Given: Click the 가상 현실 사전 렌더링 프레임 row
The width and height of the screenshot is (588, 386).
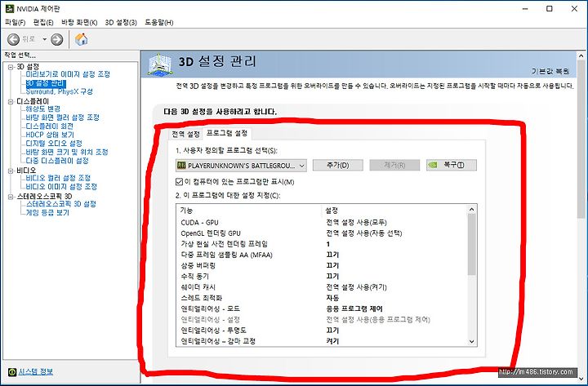Looking at the screenshot, I should [322, 244].
